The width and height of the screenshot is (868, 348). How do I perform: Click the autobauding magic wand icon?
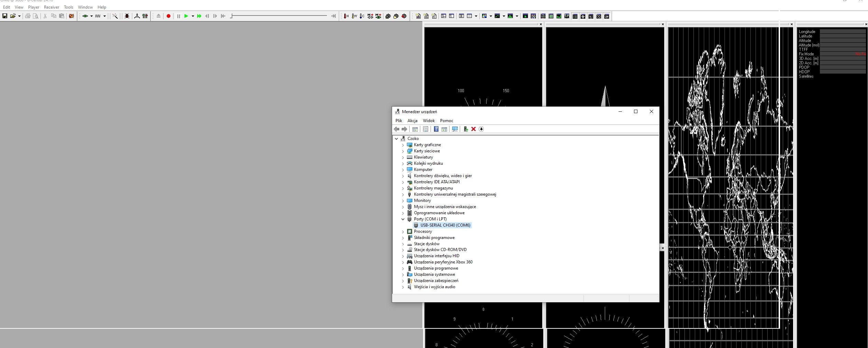pyautogui.click(x=115, y=16)
